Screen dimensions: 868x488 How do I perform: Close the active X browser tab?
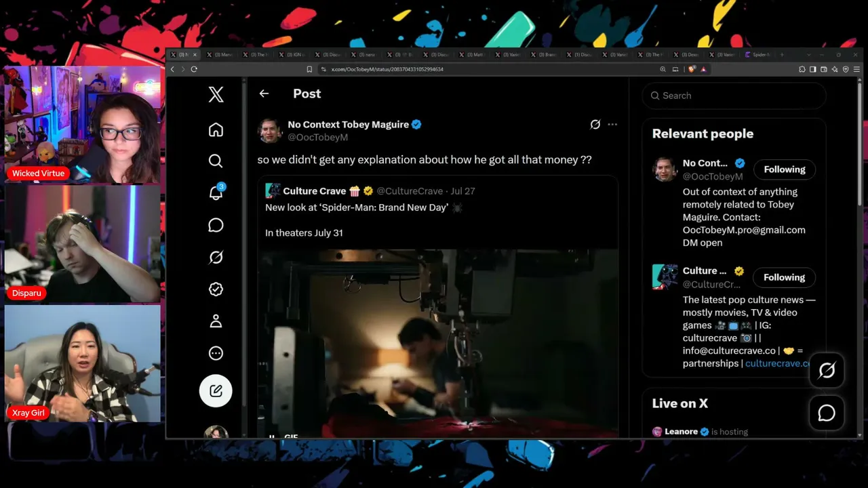(195, 54)
